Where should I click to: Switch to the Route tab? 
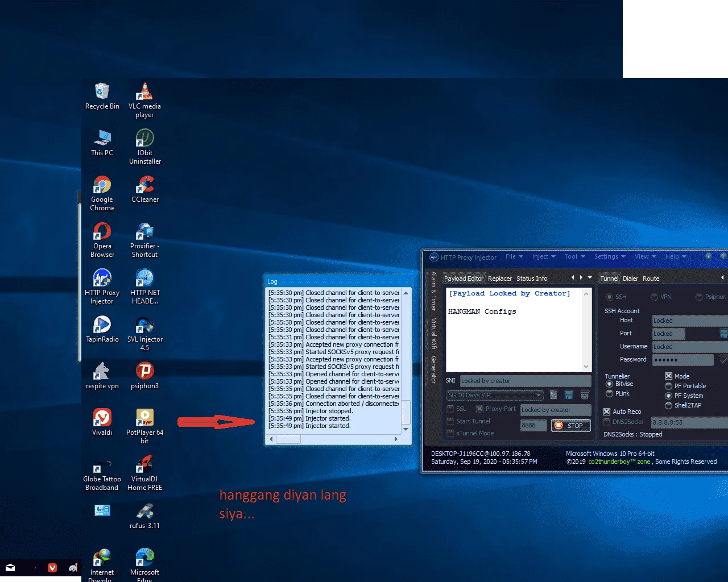[651, 278]
